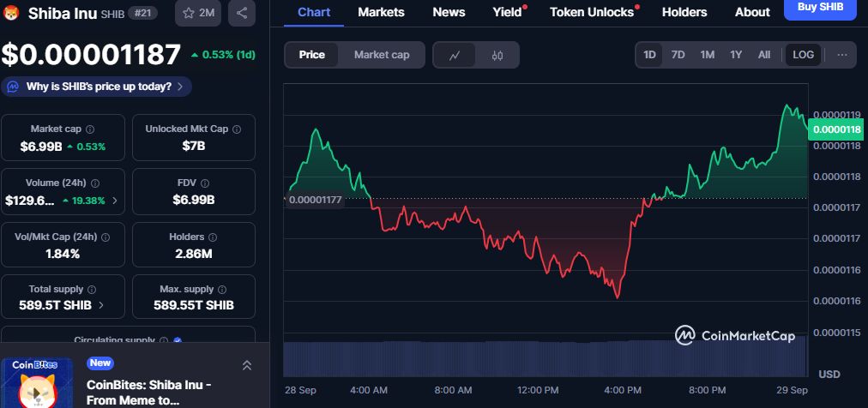Viewport: 868px width, 408px height.
Task: Click the current price tag 0.0000118
Action: [837, 130]
